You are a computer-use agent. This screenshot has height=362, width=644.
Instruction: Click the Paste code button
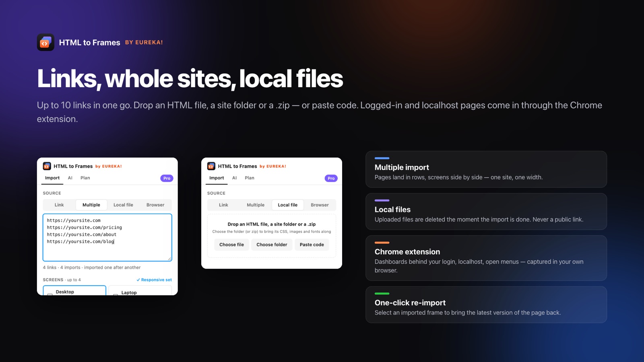click(312, 245)
